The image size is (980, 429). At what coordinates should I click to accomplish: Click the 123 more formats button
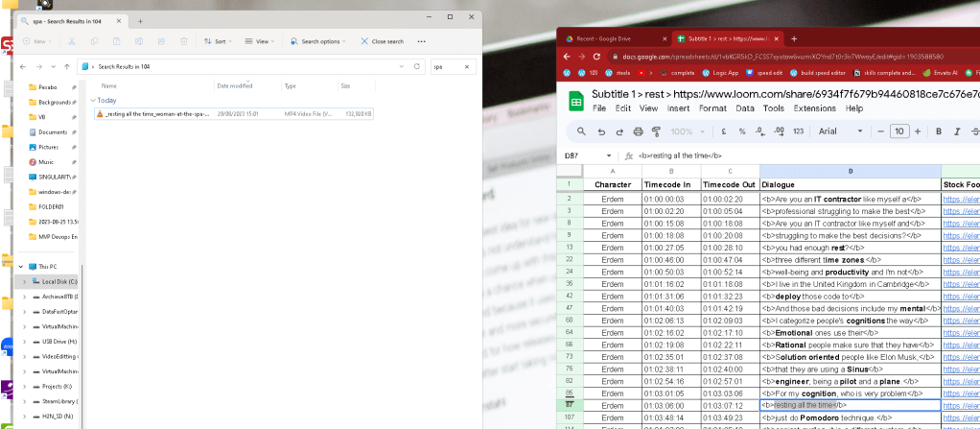pos(798,131)
